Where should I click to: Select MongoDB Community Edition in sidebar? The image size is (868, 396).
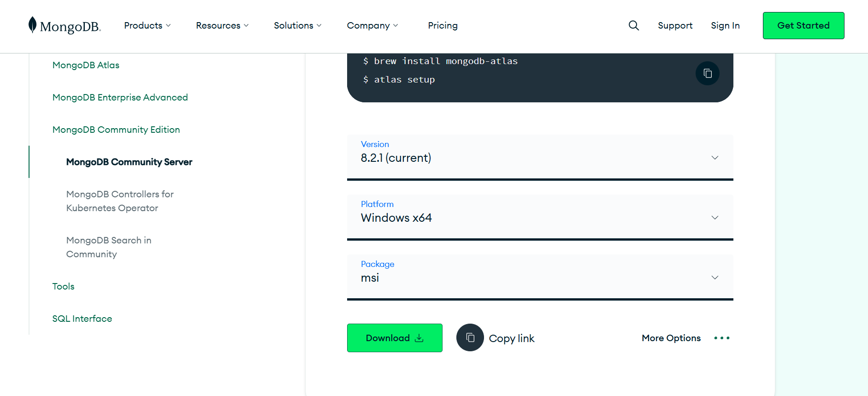click(x=116, y=130)
